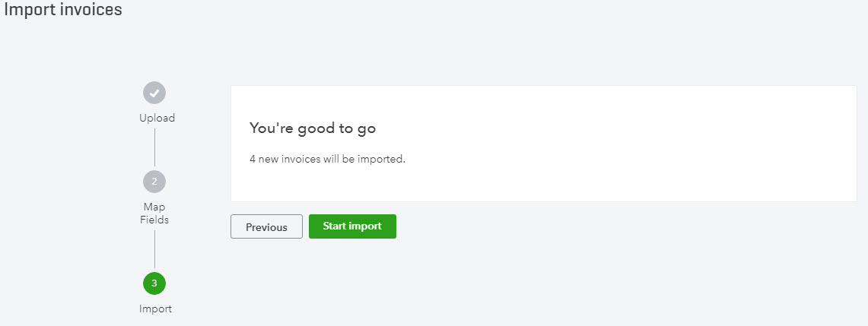Select the step 2 circle icon
Screen dimensions: 868x326
pyautogui.click(x=154, y=181)
